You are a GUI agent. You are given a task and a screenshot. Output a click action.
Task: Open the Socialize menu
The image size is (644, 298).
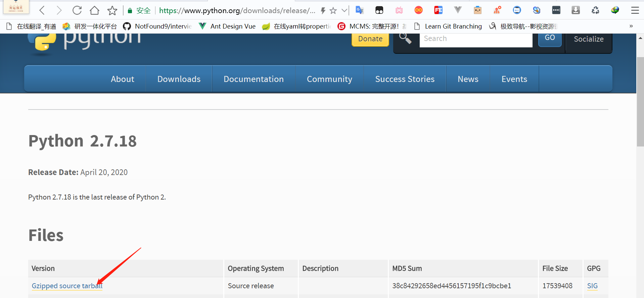tap(589, 40)
